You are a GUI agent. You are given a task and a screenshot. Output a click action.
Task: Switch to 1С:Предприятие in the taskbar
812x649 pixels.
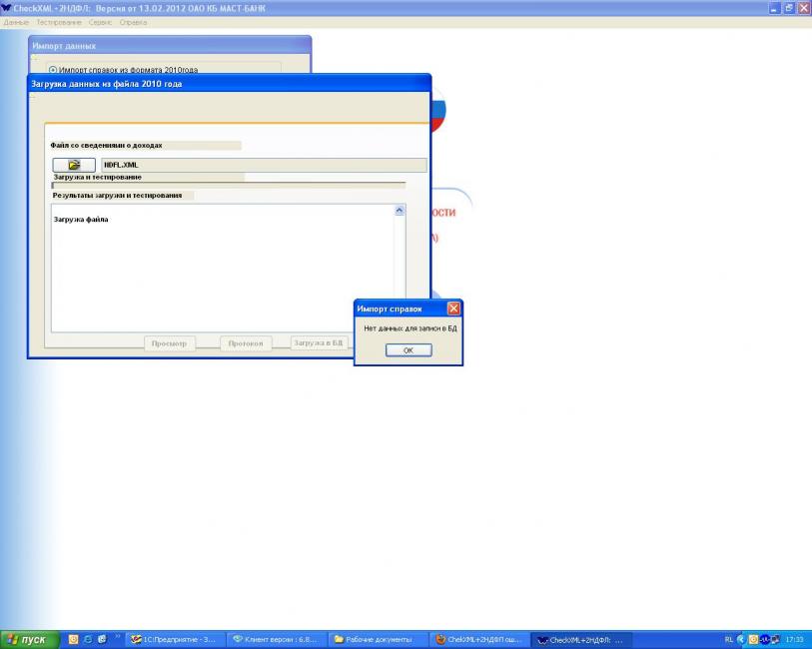(172, 639)
